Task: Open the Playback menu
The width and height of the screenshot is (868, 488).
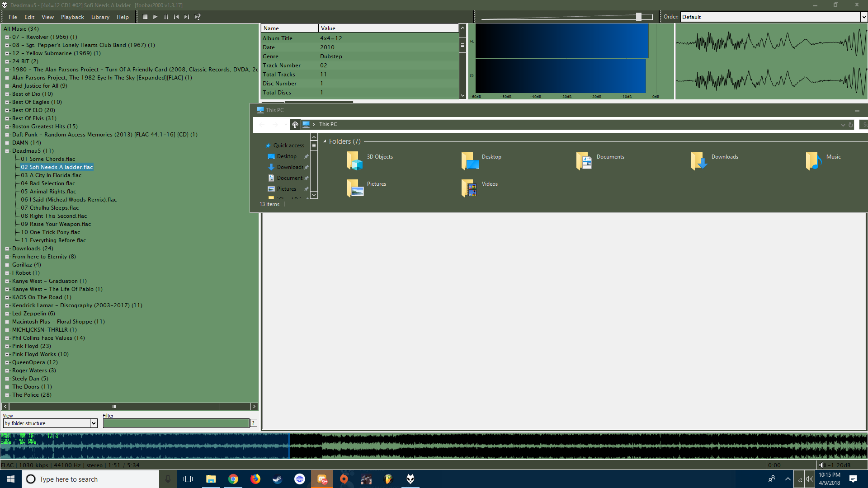Action: (x=72, y=17)
